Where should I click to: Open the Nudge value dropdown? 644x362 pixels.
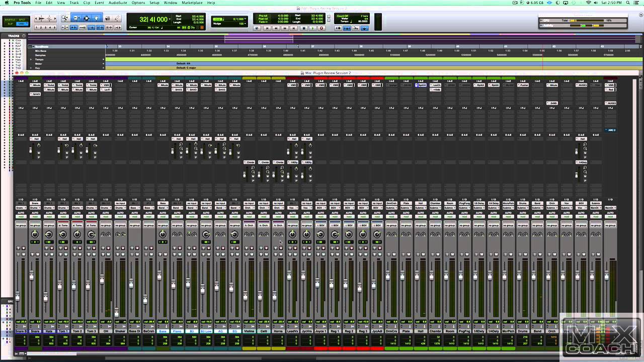245,24
